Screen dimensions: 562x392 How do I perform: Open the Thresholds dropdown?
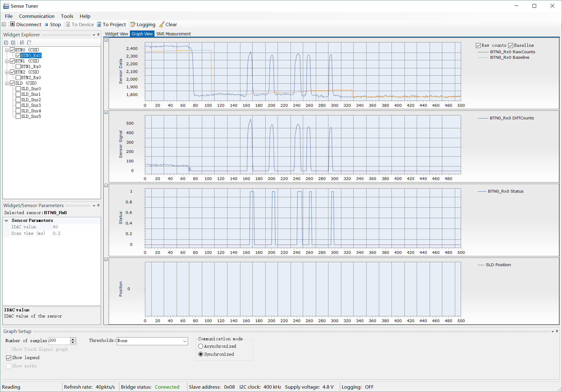pos(185,341)
